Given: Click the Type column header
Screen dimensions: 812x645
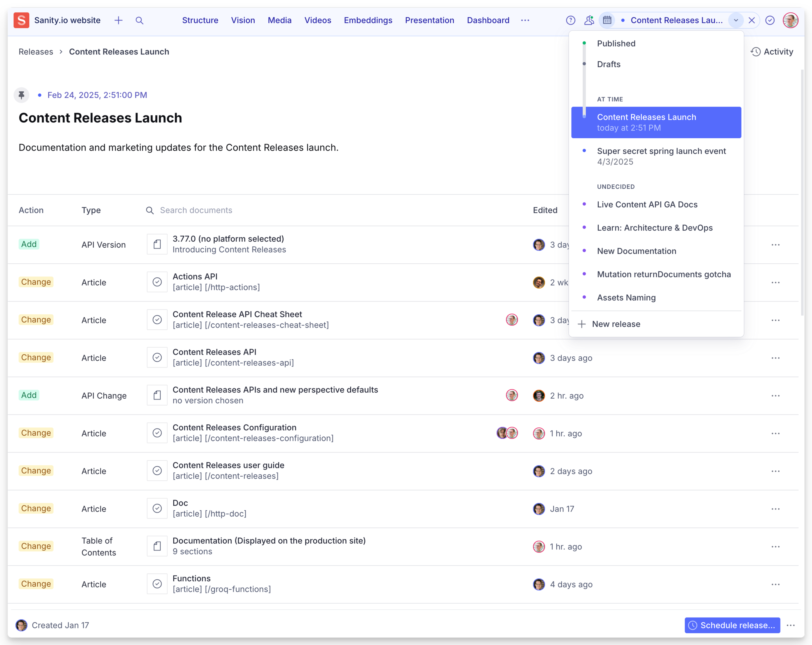Looking at the screenshot, I should [91, 210].
